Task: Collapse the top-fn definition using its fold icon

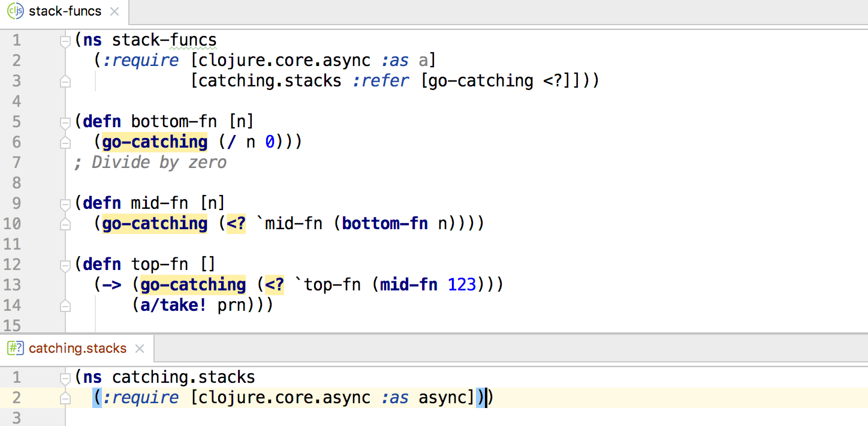Action: [x=65, y=264]
